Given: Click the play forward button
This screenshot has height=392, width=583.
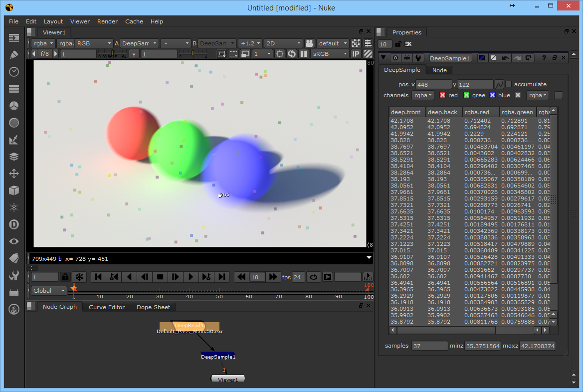Looking at the screenshot, I should [191, 277].
